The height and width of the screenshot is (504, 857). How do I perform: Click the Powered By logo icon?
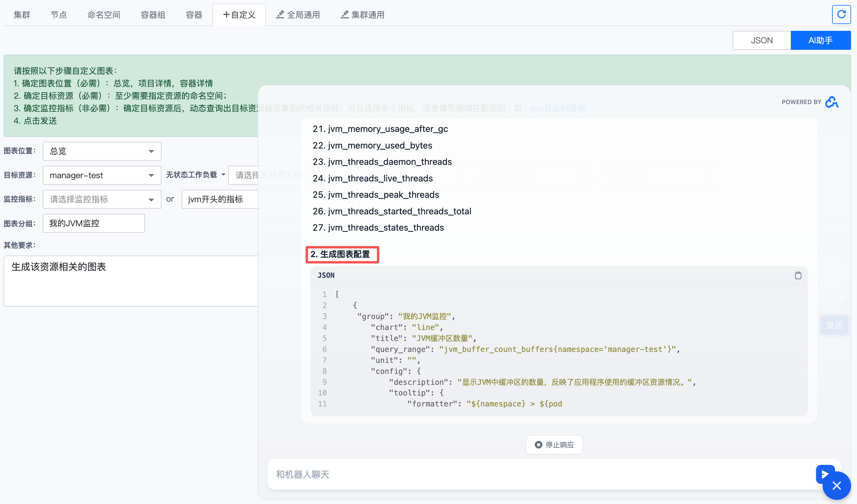click(x=832, y=102)
